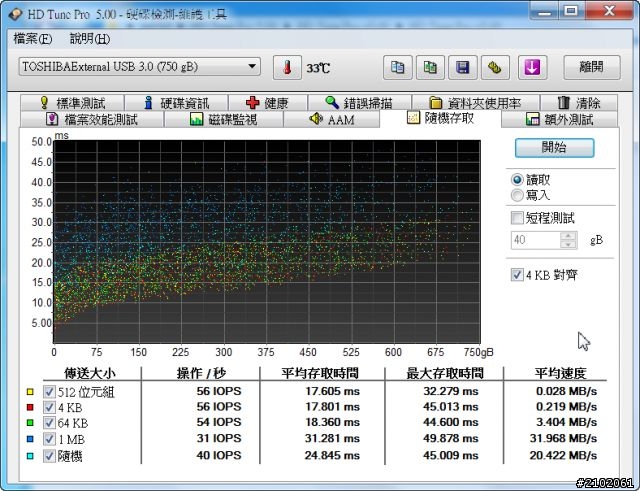Click cyan swatch for 隨機 row
Screen dimensions: 640x491
pos(30,455)
